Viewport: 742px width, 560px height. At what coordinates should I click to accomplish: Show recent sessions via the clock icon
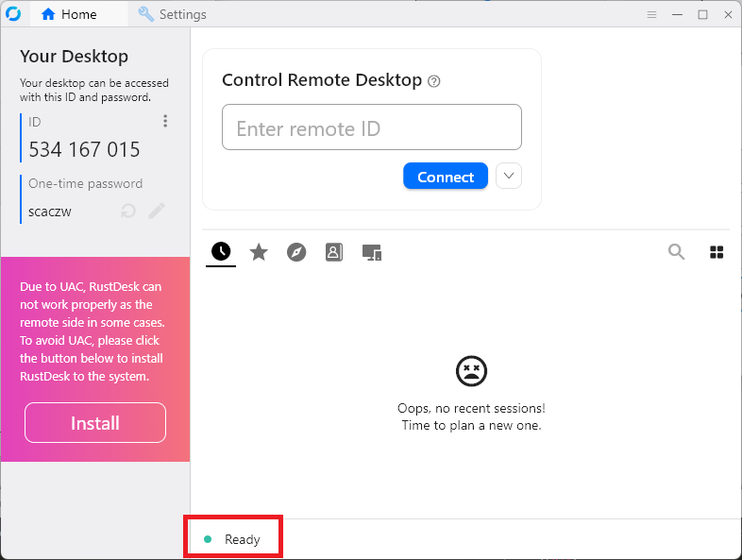tap(221, 251)
